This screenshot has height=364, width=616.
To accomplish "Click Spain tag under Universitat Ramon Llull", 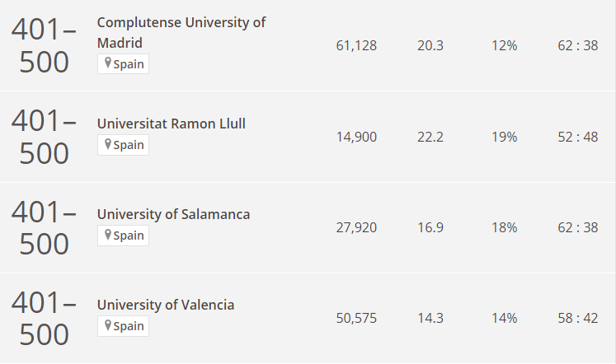I will pos(124,145).
